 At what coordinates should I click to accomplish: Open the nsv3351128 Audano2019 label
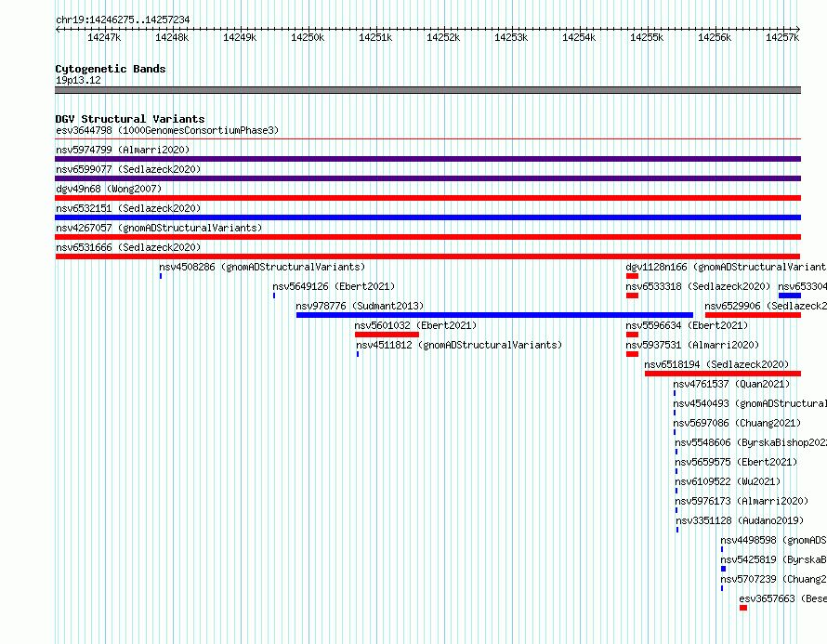pos(740,520)
